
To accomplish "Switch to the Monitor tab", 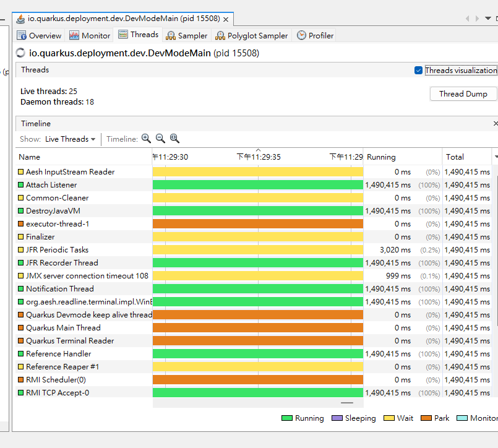I will point(90,35).
